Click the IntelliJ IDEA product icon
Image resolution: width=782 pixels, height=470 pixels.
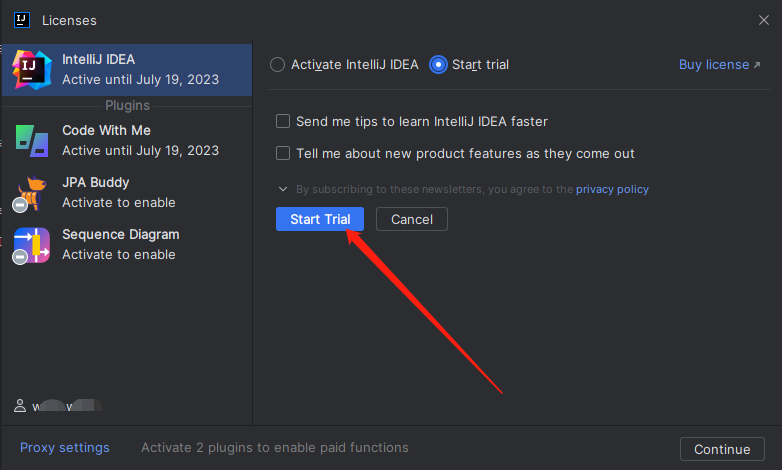32,70
